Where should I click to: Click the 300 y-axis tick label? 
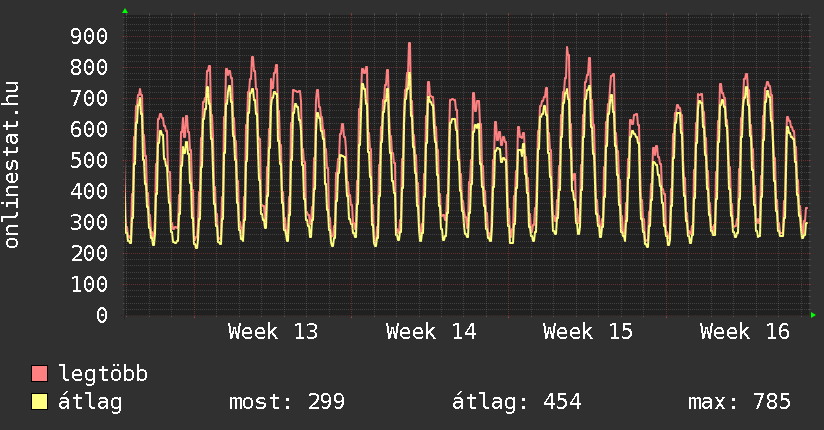pyautogui.click(x=89, y=223)
